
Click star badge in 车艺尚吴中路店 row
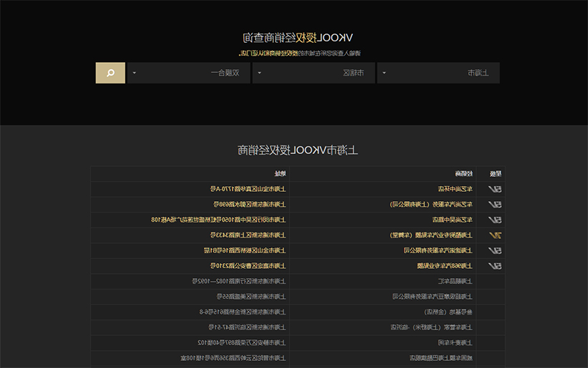coord(495,220)
